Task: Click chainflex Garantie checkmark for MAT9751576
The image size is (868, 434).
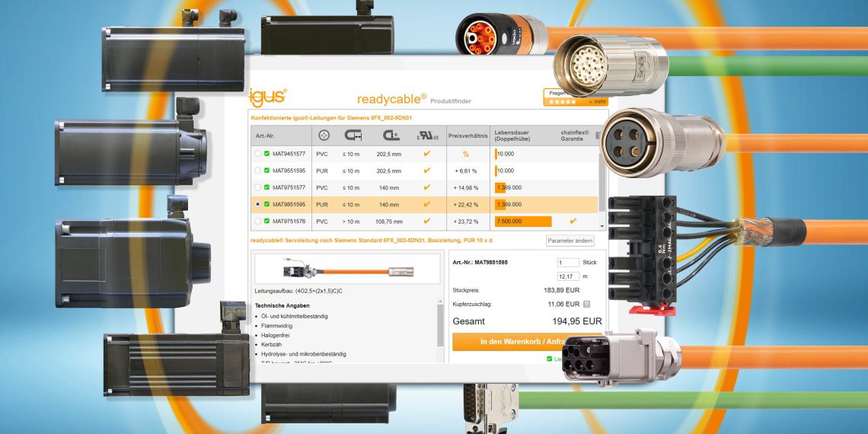Action: click(x=573, y=221)
